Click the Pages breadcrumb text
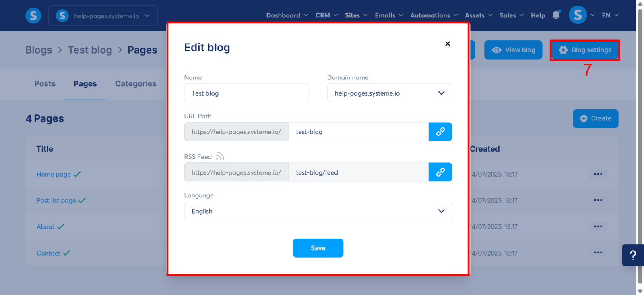The height and width of the screenshot is (295, 644). tap(142, 50)
